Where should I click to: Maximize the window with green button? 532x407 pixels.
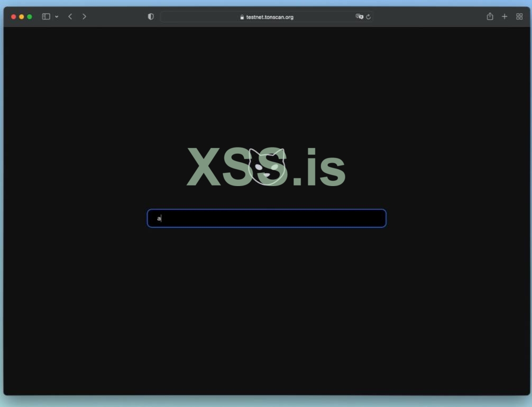[x=30, y=16]
